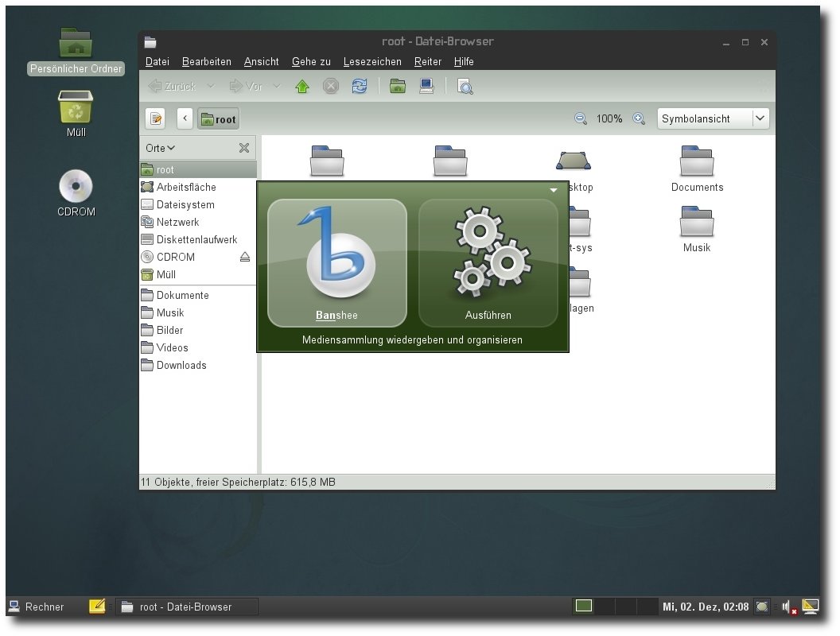Select the green active workspace in the switcher
The height and width of the screenshot is (636, 840).
click(x=583, y=606)
